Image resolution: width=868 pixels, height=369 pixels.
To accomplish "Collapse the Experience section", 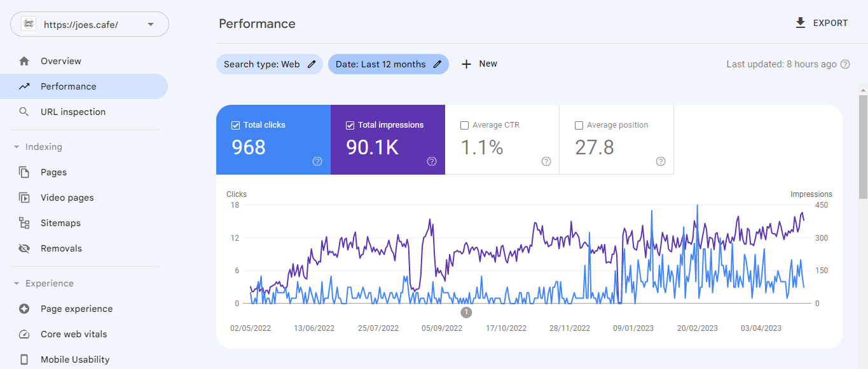I will (x=17, y=283).
